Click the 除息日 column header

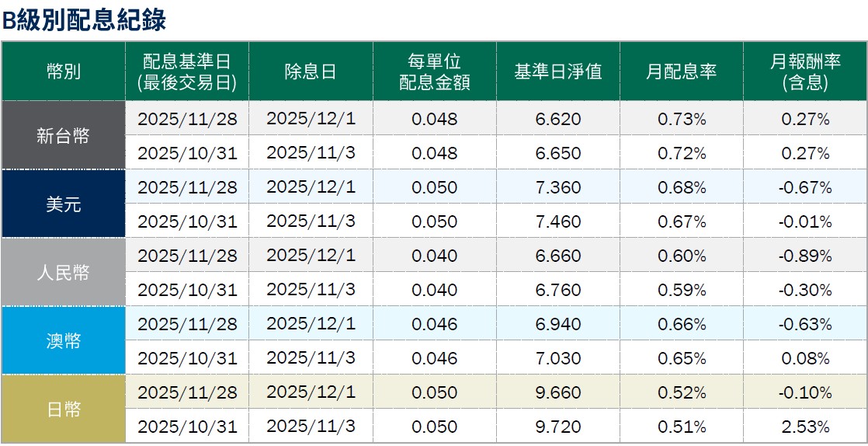(311, 72)
